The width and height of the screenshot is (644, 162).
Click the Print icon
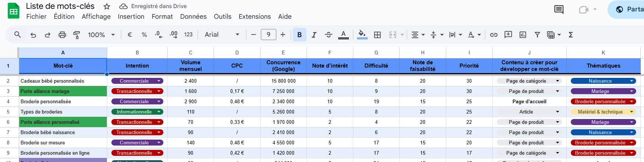(x=62, y=35)
